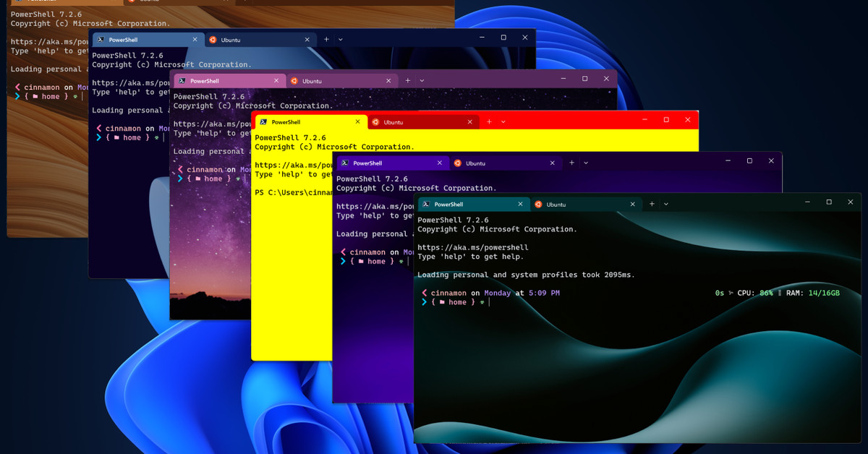Click the 'home' prompt in the wood-textured window
The width and height of the screenshot is (868, 454).
(51, 96)
